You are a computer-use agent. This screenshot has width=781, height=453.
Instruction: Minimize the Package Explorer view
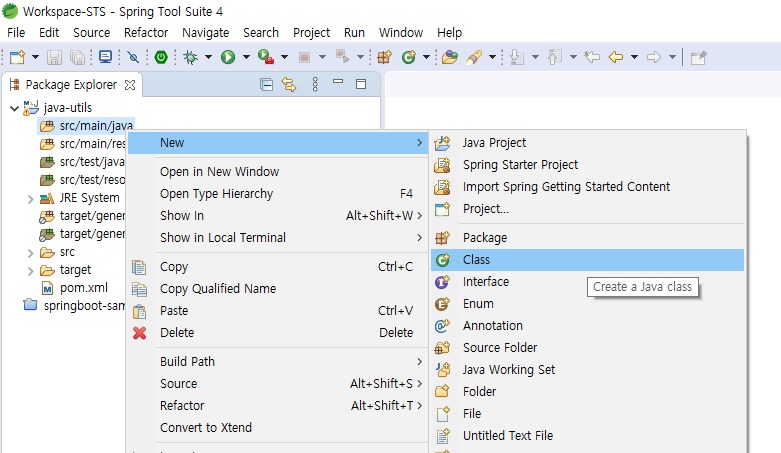click(x=338, y=81)
